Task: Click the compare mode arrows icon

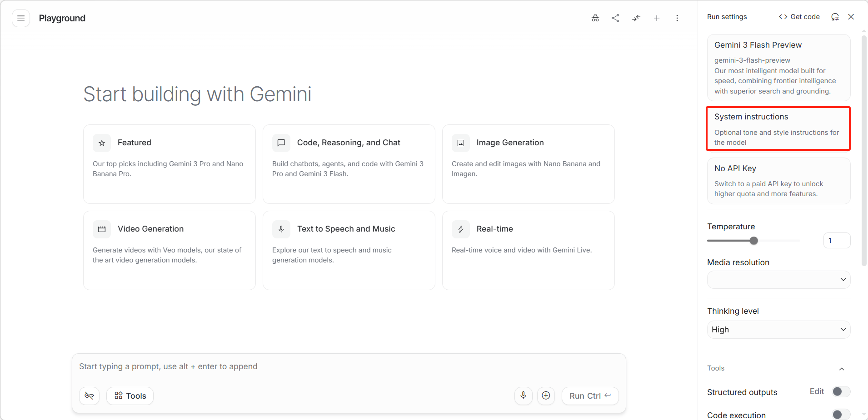Action: 636,18
